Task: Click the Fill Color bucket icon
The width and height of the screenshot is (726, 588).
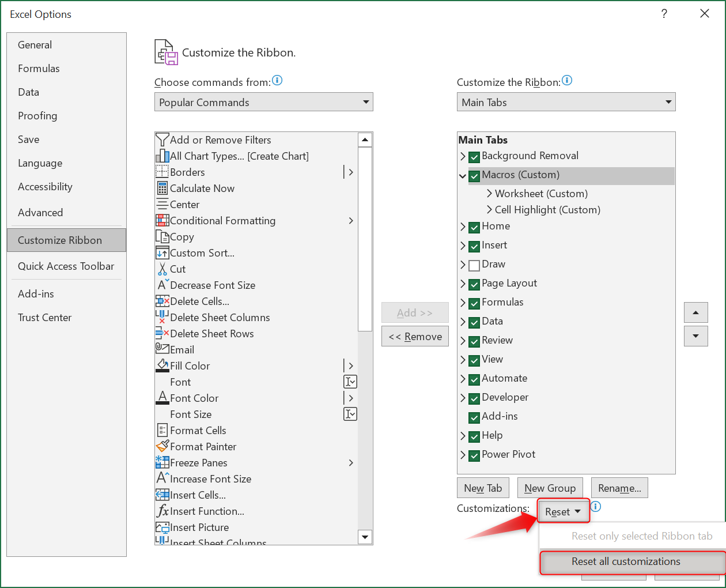Action: (x=162, y=365)
